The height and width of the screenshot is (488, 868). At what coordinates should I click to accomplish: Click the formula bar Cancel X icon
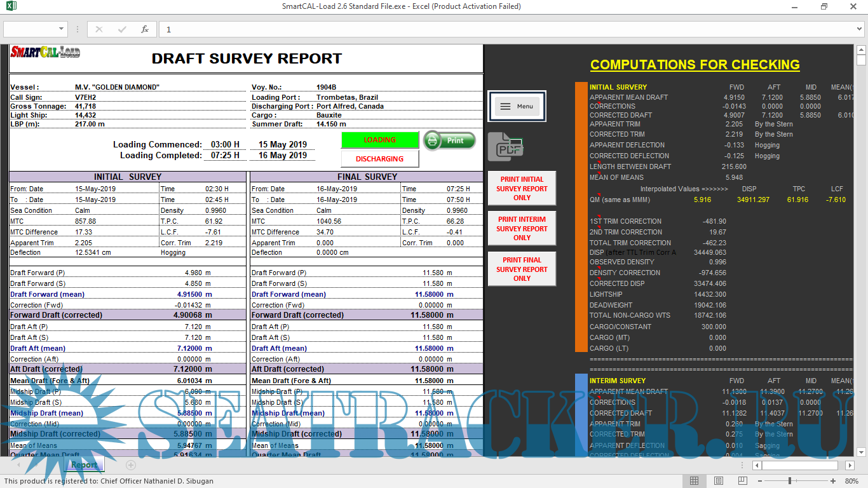99,29
